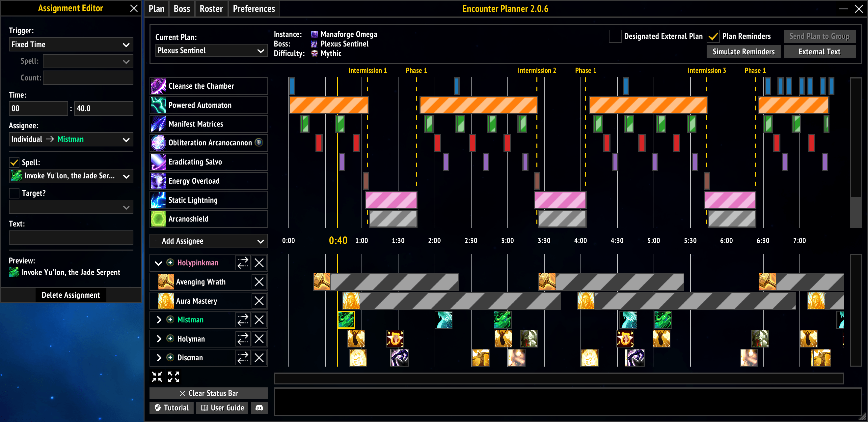The width and height of the screenshot is (868, 422).
Task: Click the plus icon next to Discman
Action: tap(170, 358)
